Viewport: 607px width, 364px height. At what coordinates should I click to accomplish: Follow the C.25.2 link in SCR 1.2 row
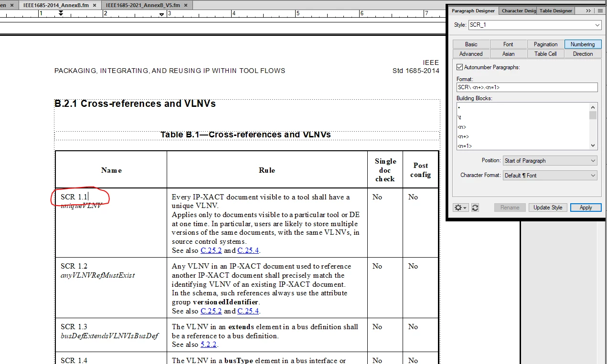[211, 311]
